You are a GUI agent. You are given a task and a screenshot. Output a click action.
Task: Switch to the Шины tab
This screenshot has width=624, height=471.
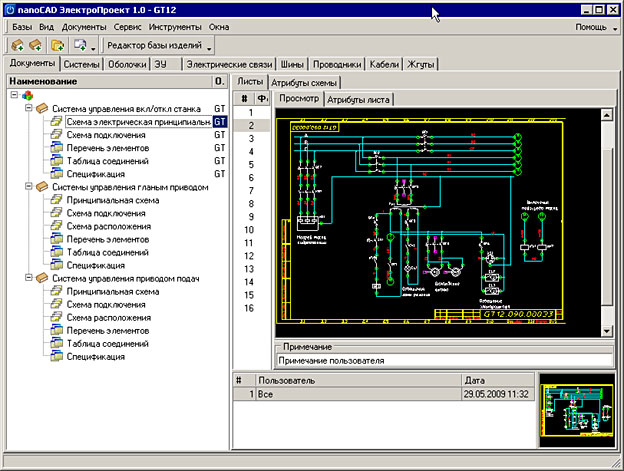[292, 64]
